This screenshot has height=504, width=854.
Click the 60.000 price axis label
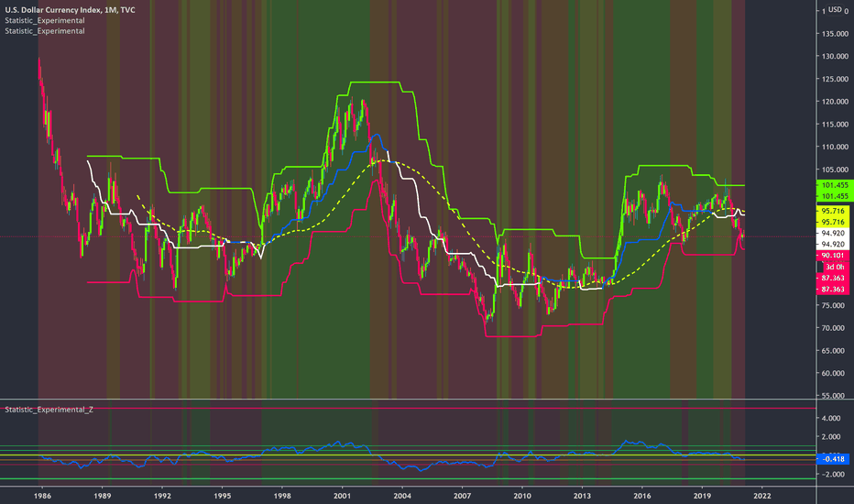tap(835, 373)
